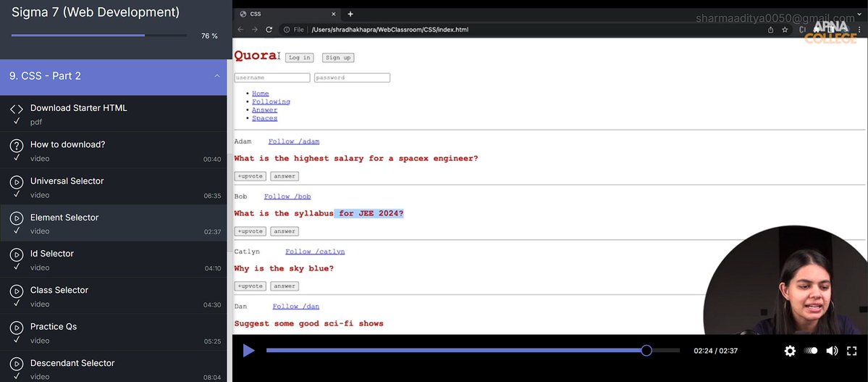Play the video with the play button
This screenshot has width=868, height=382.
[248, 350]
